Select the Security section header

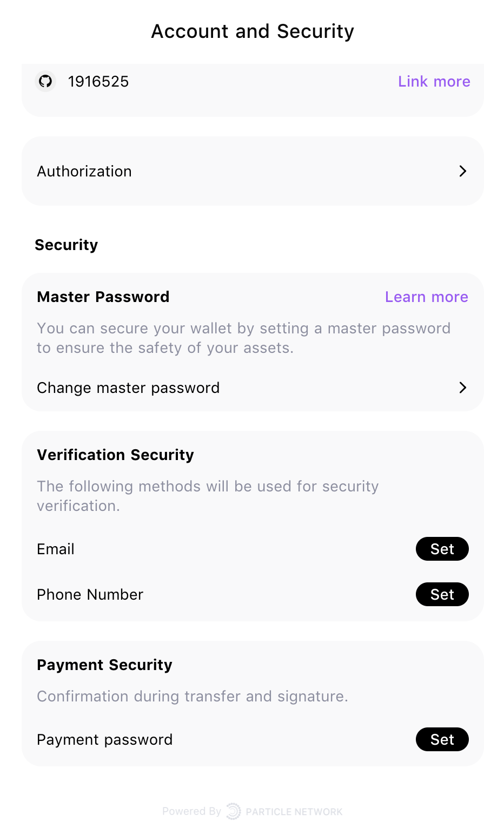point(67,245)
